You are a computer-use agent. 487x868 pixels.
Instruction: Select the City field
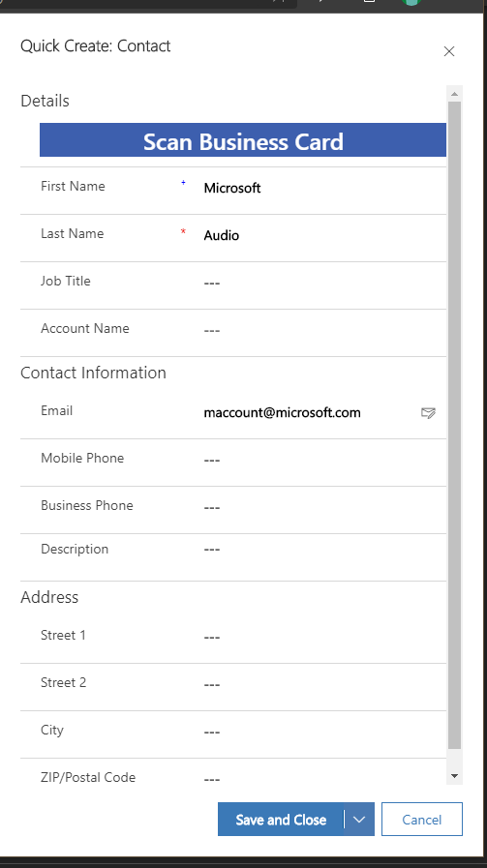pos(323,732)
